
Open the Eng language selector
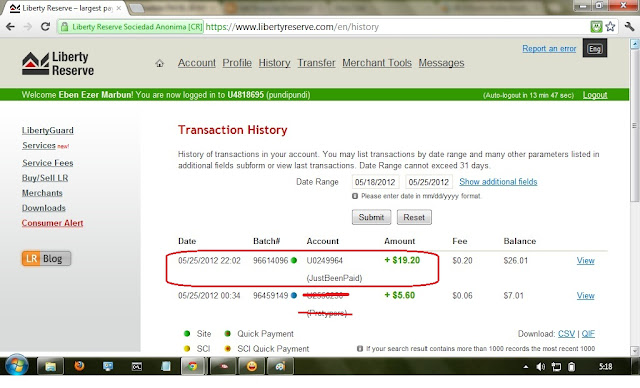click(x=595, y=49)
